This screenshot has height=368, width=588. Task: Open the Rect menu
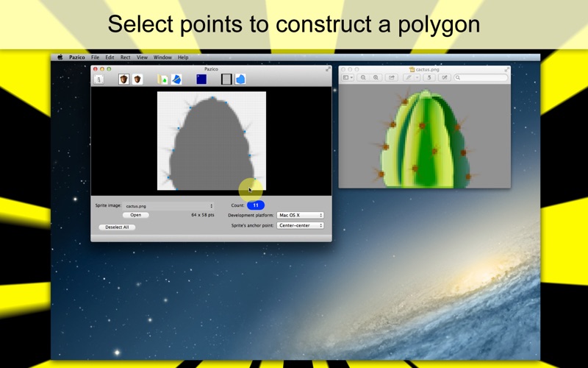125,57
